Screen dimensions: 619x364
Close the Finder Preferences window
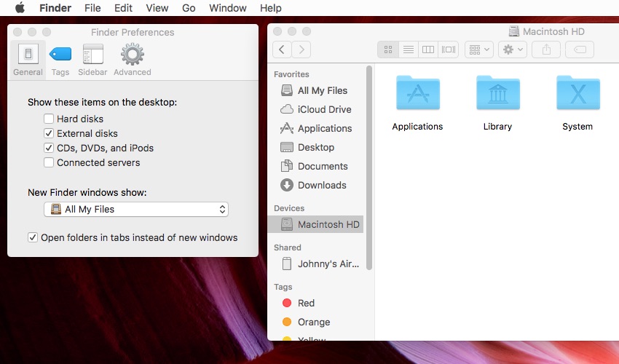tap(17, 32)
